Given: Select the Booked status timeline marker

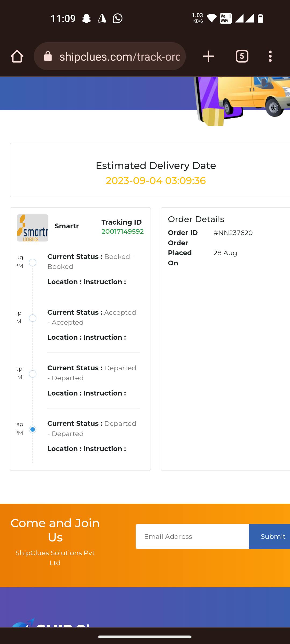Looking at the screenshot, I should click(x=33, y=262).
